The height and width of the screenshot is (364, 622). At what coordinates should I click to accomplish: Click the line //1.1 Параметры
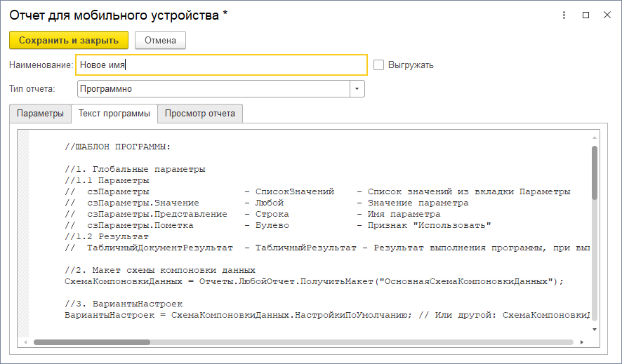click(107, 180)
